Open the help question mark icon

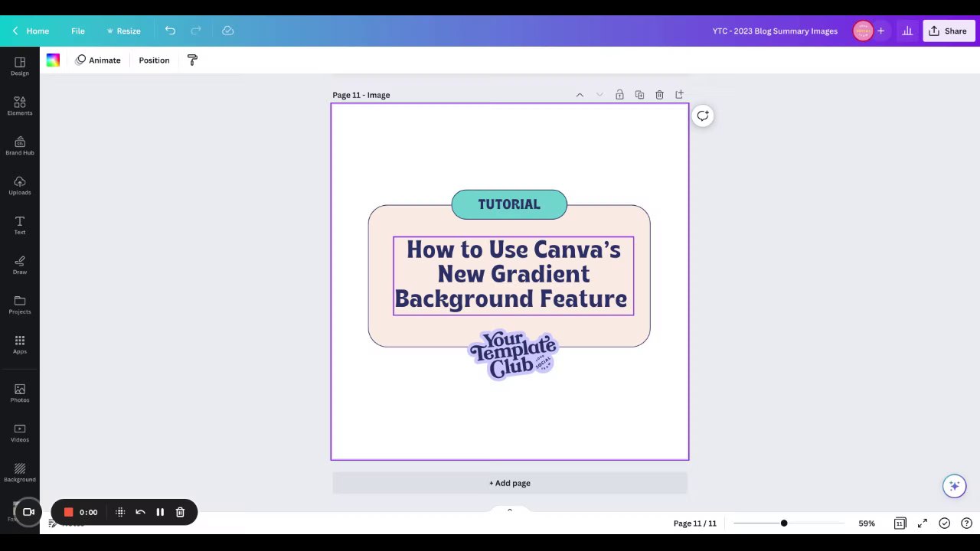(967, 523)
